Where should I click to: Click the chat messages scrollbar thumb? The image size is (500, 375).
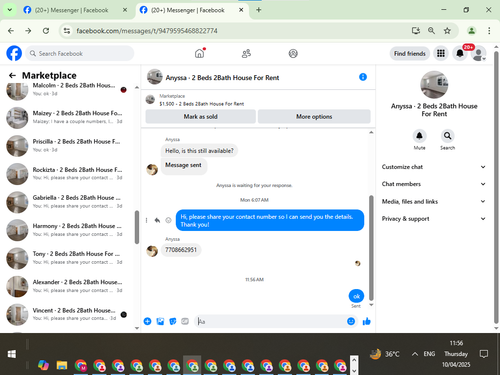(371, 248)
